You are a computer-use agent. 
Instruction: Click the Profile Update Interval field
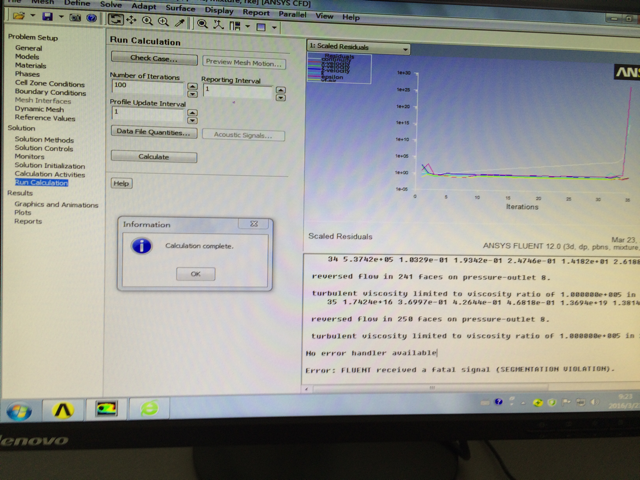(148, 114)
